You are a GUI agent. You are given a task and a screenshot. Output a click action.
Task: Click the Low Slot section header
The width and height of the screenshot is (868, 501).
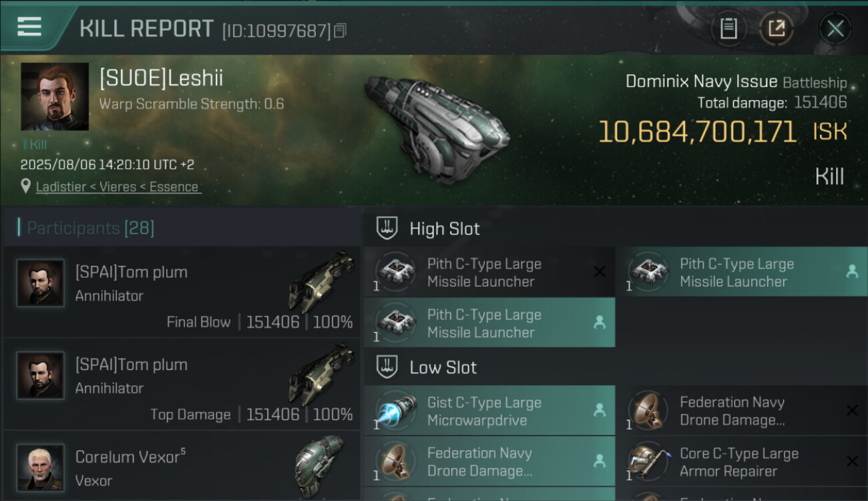click(443, 367)
